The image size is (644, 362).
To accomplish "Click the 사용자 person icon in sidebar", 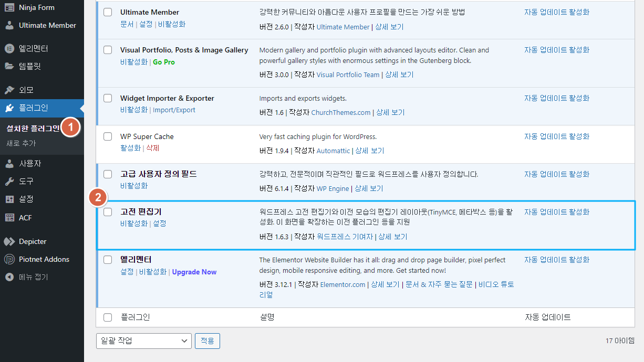I will click(9, 164).
